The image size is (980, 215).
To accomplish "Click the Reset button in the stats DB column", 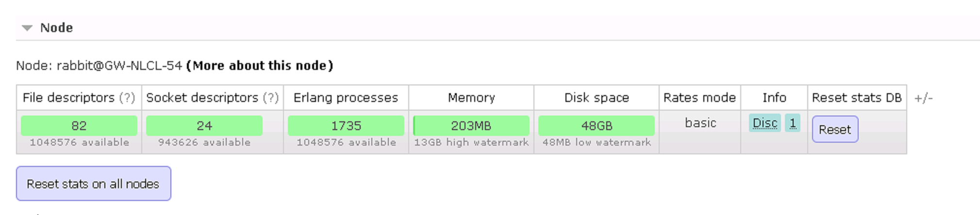I will coord(835,129).
